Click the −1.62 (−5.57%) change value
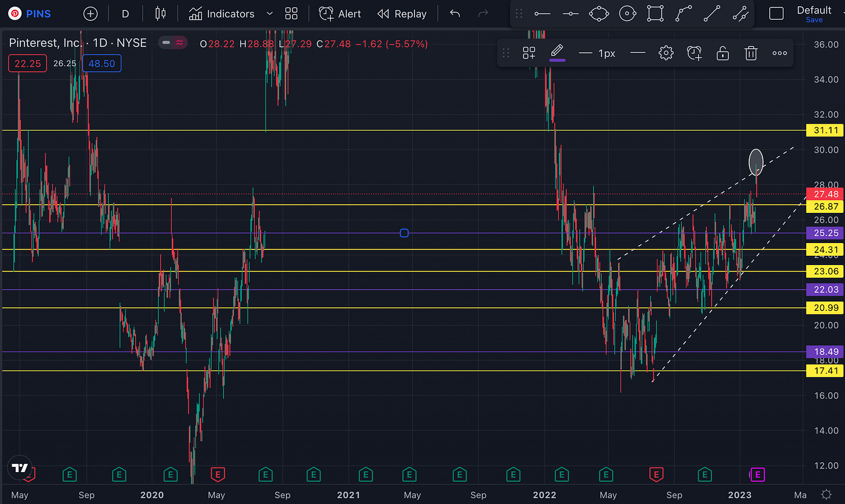 [x=392, y=44]
